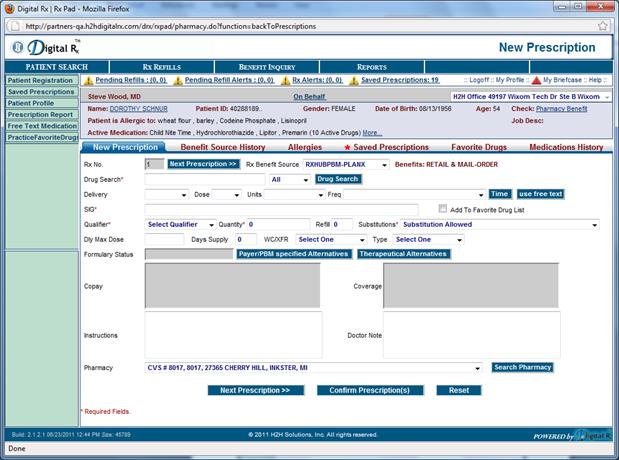
Task: Click the Pending Refills warning icon
Action: point(87,80)
